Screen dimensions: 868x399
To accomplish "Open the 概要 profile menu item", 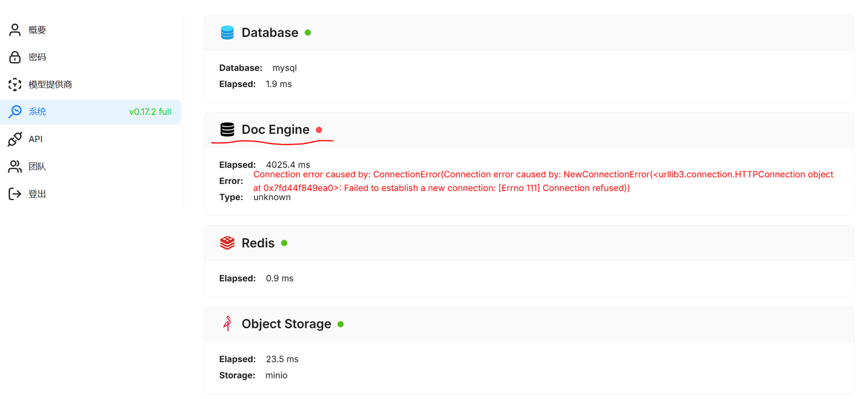I will 37,30.
